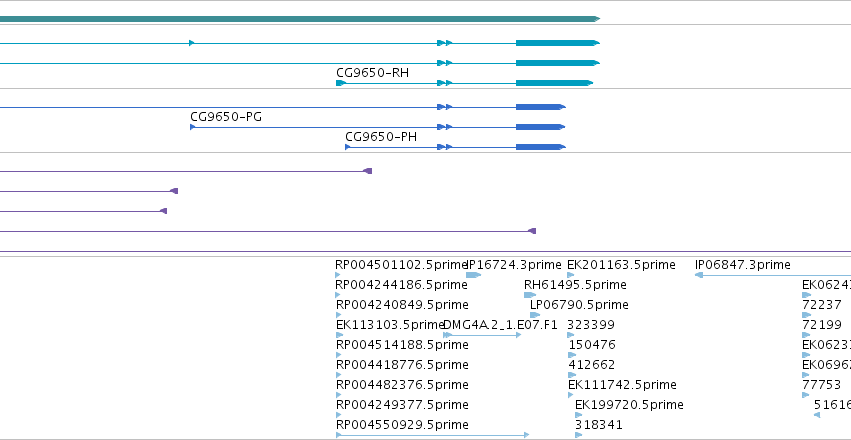Viewport: 851px width, 440px height.
Task: Open the EK201163.5prime EST entry
Action: (x=621, y=265)
